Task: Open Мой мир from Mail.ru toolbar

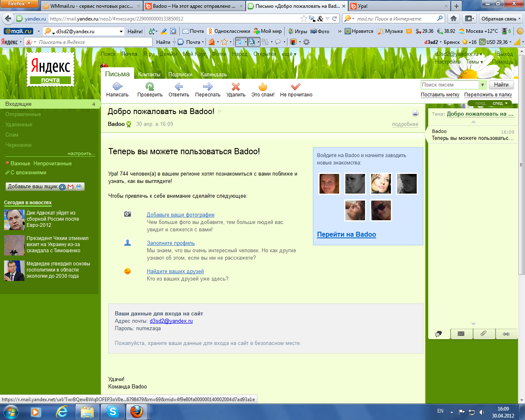Action: click(x=268, y=31)
